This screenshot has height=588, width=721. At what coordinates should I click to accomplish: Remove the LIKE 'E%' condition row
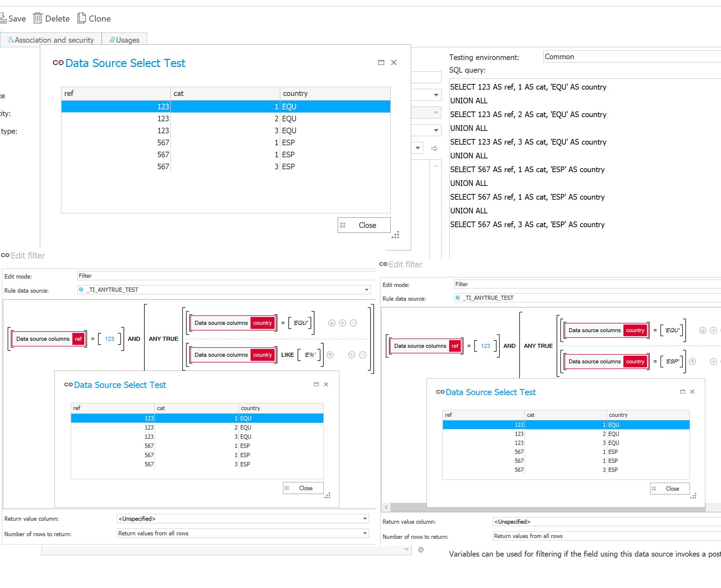pyautogui.click(x=362, y=355)
